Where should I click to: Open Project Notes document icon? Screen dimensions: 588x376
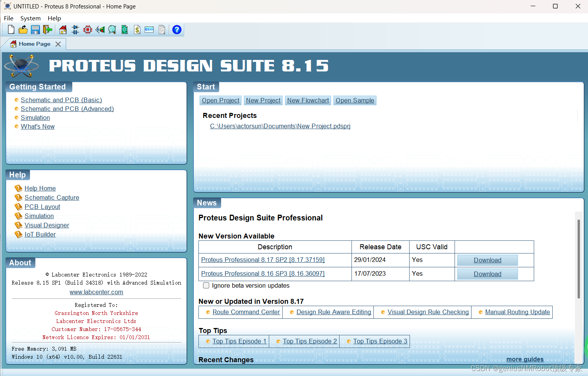click(x=162, y=30)
